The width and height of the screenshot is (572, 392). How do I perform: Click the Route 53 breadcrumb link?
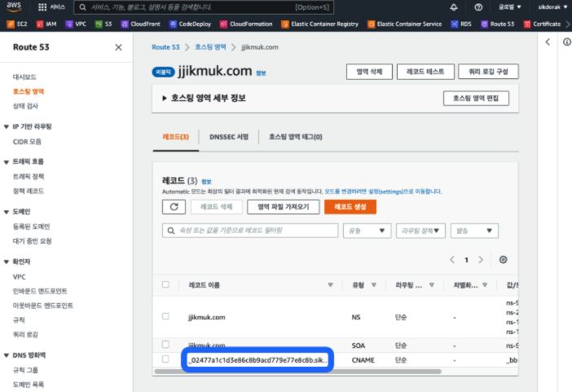[165, 47]
